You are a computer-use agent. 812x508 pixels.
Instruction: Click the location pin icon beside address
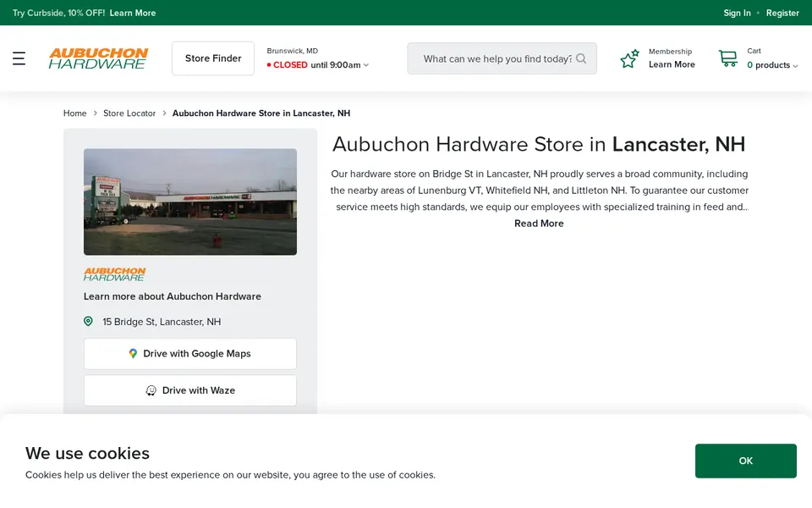coord(89,322)
